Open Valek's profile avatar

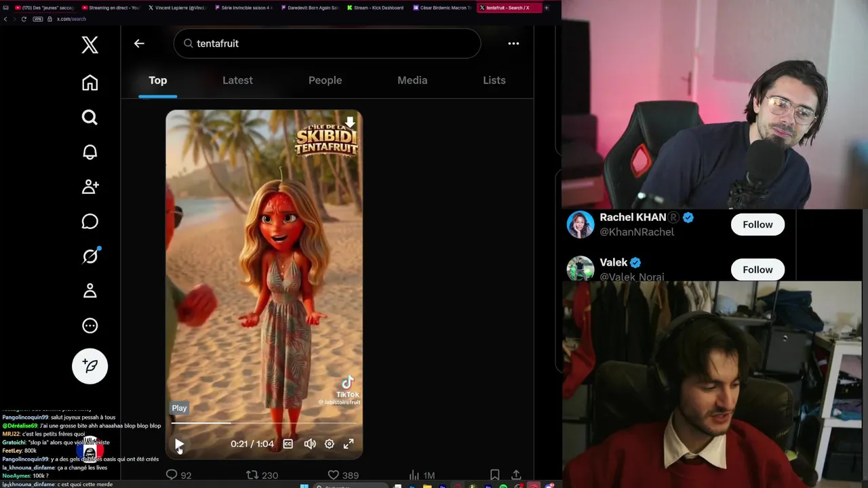point(580,268)
